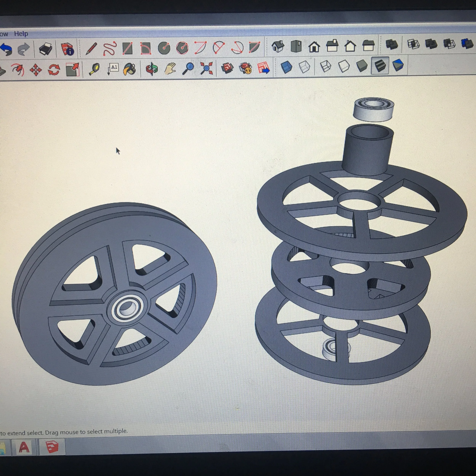Click the Zoom Extents icon

pos(206,68)
